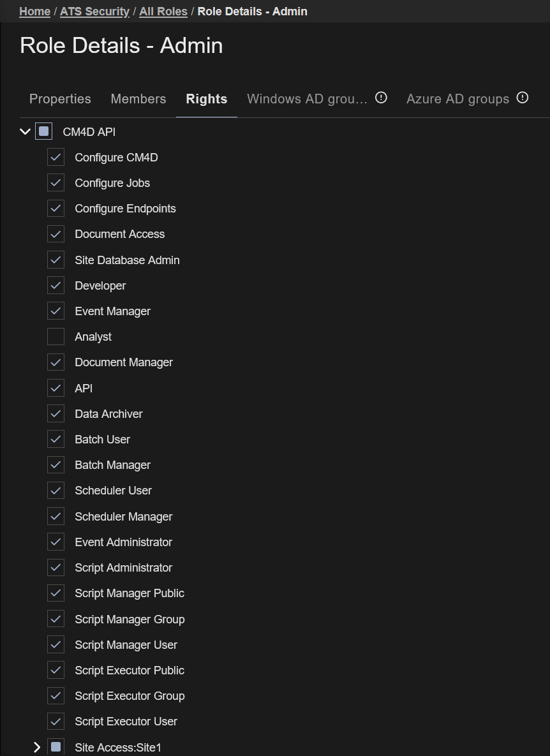Open the Azure AD groups tab
Viewport: 550px width, 756px height.
pos(457,99)
